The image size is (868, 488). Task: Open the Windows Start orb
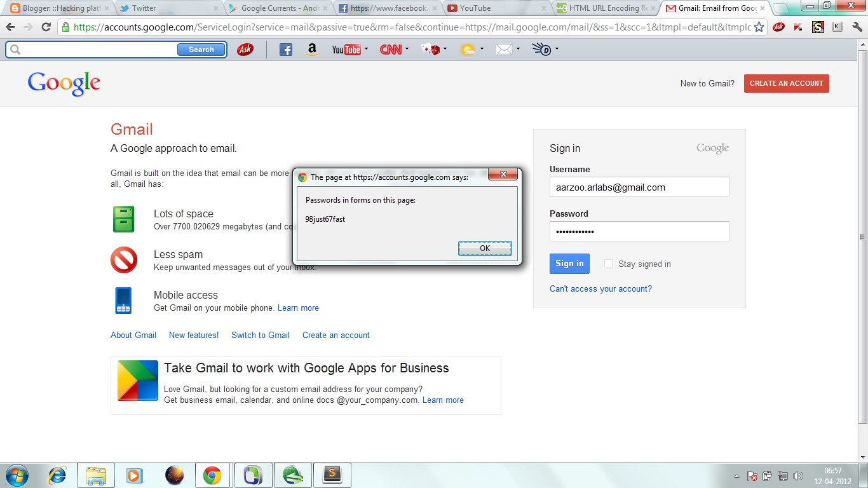17,475
